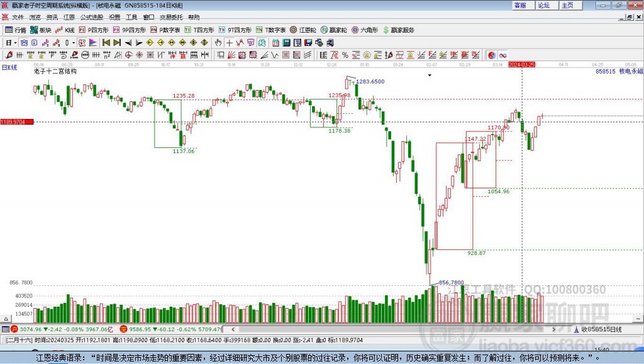Viewport: 644px width, 364px height.
Task: Click the 1283.6500 high price label
Action: [370, 81]
